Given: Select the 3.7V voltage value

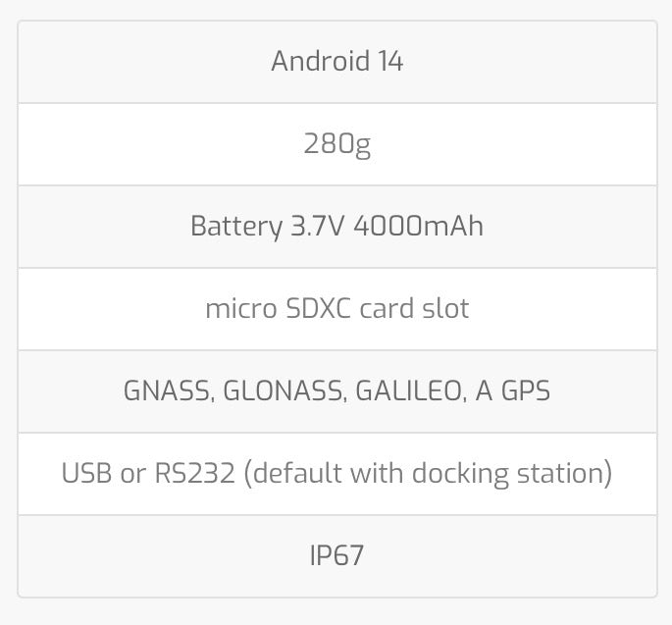Looking at the screenshot, I should [x=318, y=227].
